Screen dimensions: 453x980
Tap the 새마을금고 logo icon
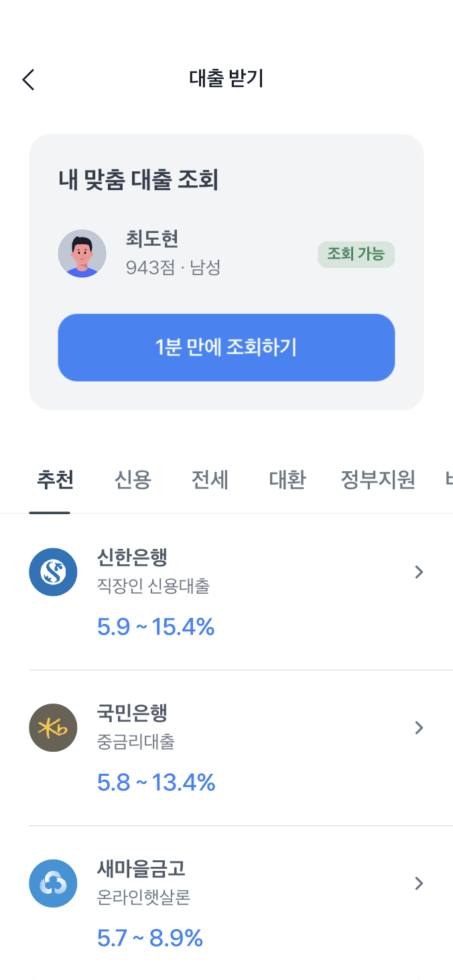(x=54, y=884)
